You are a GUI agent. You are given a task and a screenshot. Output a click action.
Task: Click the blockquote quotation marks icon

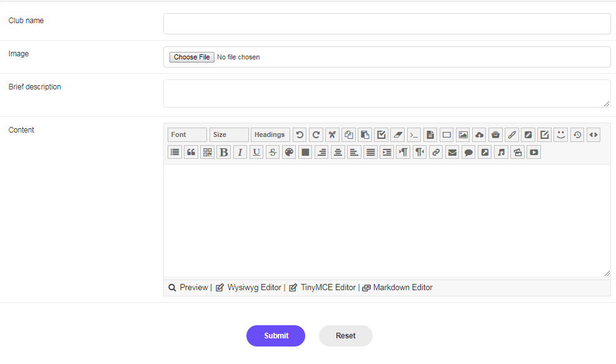point(191,152)
